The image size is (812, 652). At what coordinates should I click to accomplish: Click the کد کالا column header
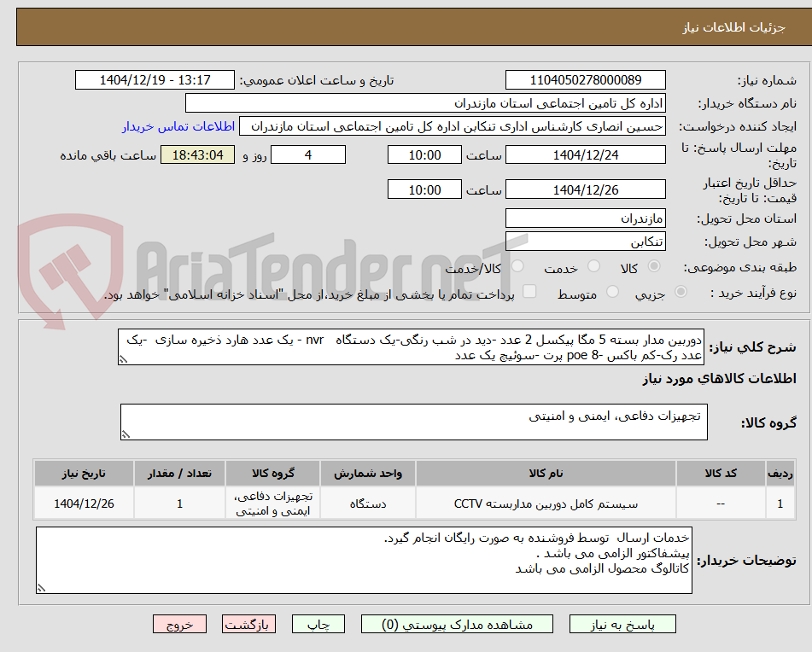point(721,474)
